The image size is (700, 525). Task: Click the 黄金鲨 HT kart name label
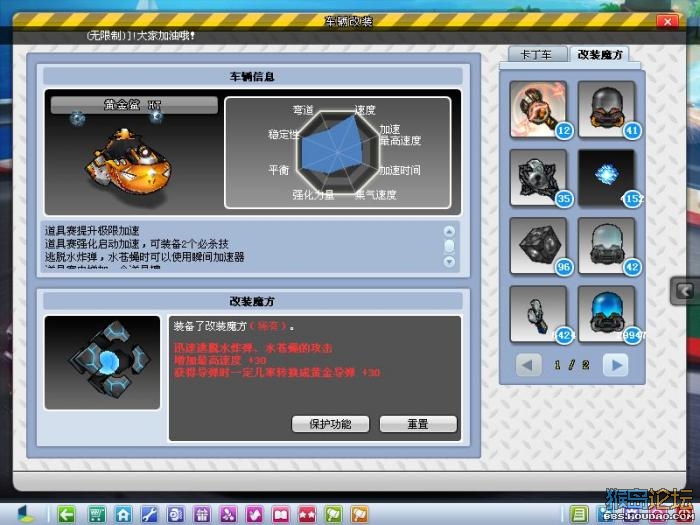click(134, 105)
